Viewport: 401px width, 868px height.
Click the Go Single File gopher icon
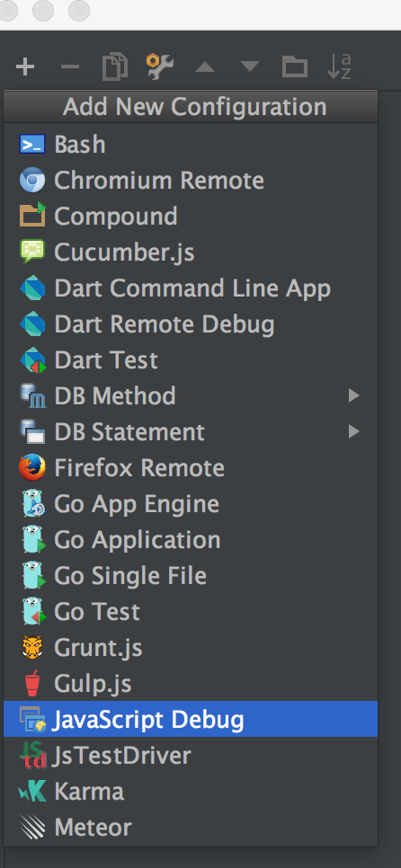(32, 576)
